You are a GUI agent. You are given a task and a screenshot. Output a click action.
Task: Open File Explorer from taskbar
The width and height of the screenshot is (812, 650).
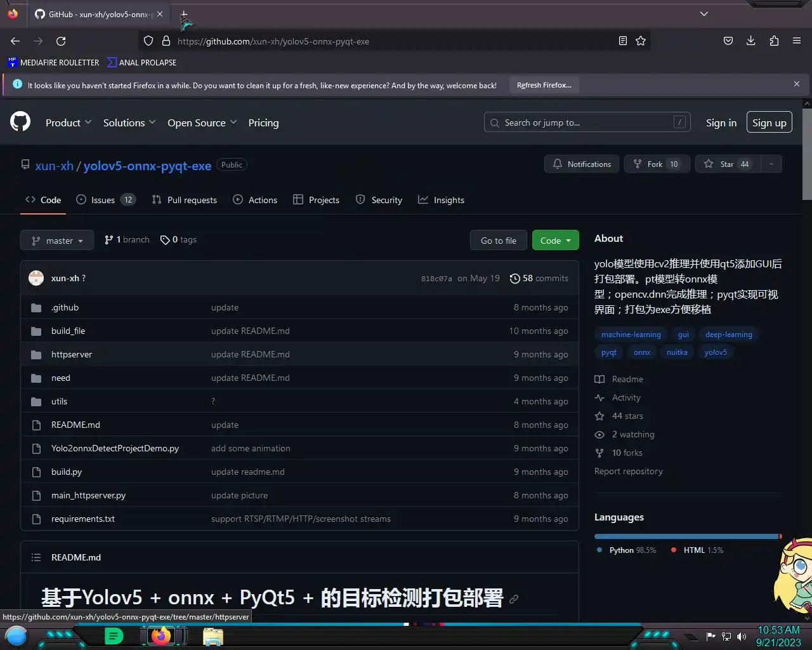[x=213, y=636]
